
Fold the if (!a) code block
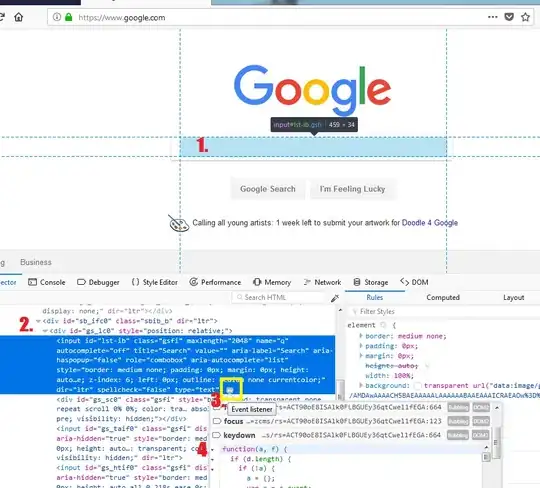pyautogui.click(x=212, y=469)
